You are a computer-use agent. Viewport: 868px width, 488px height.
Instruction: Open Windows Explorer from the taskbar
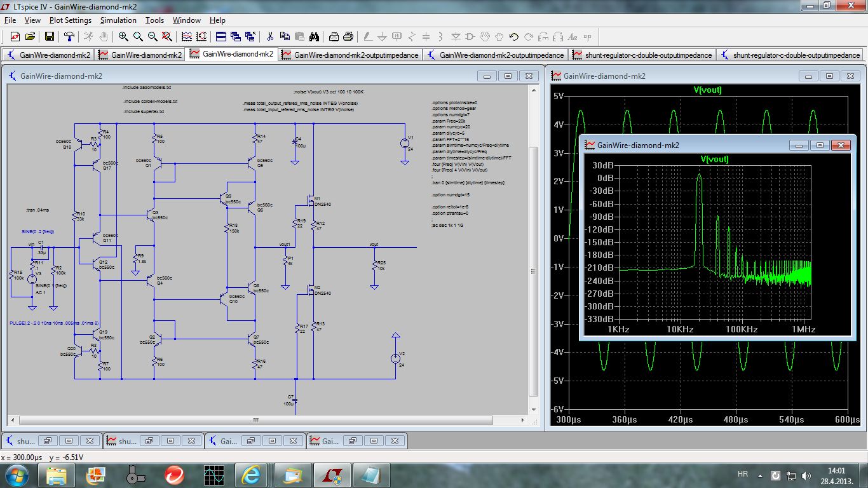[56, 474]
